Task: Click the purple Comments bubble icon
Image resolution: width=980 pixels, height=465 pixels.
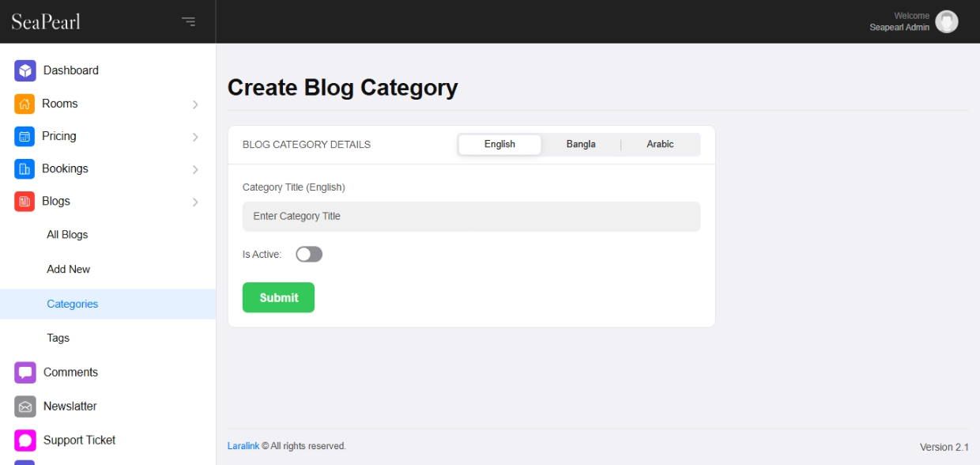Action: tap(25, 372)
